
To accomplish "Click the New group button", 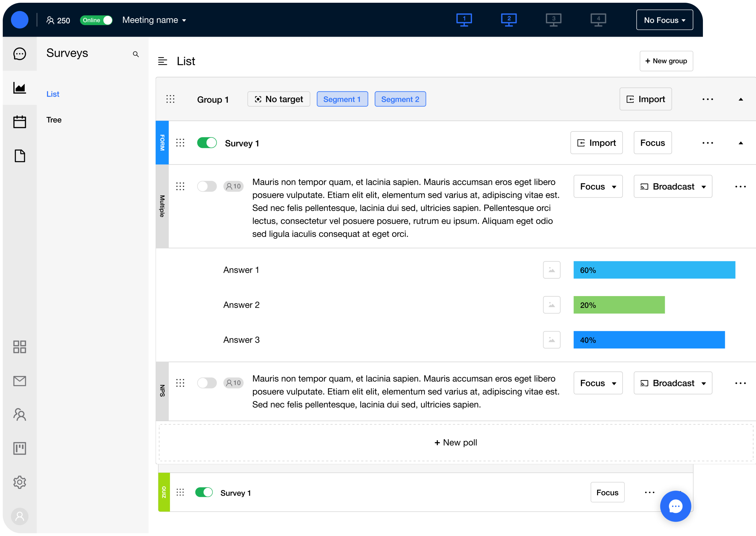I will coord(666,61).
